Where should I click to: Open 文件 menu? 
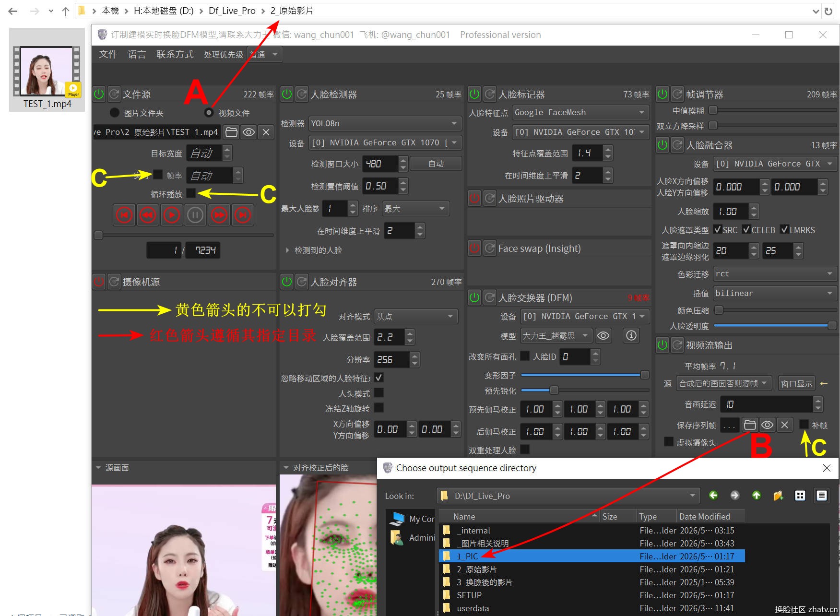pos(108,54)
